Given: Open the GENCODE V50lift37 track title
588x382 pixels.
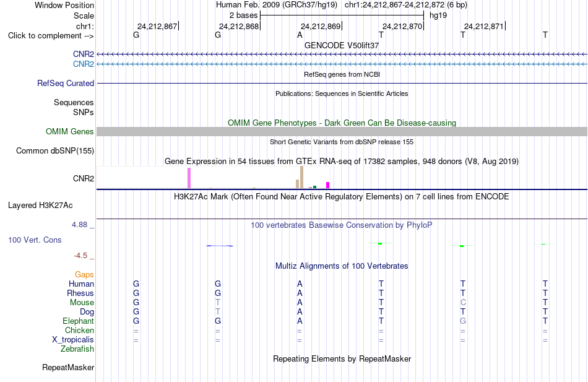Looking at the screenshot, I should pos(342,45).
